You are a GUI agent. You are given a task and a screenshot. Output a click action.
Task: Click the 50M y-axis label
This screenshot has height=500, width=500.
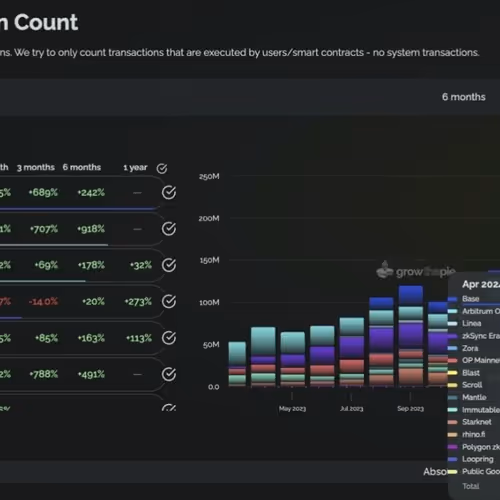[211, 345]
